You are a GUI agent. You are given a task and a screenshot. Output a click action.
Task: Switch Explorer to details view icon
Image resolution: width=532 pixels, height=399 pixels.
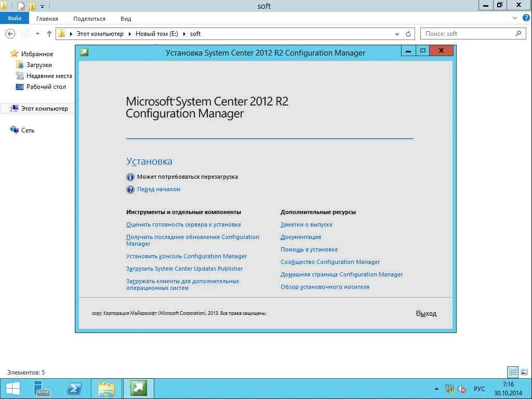(513, 372)
